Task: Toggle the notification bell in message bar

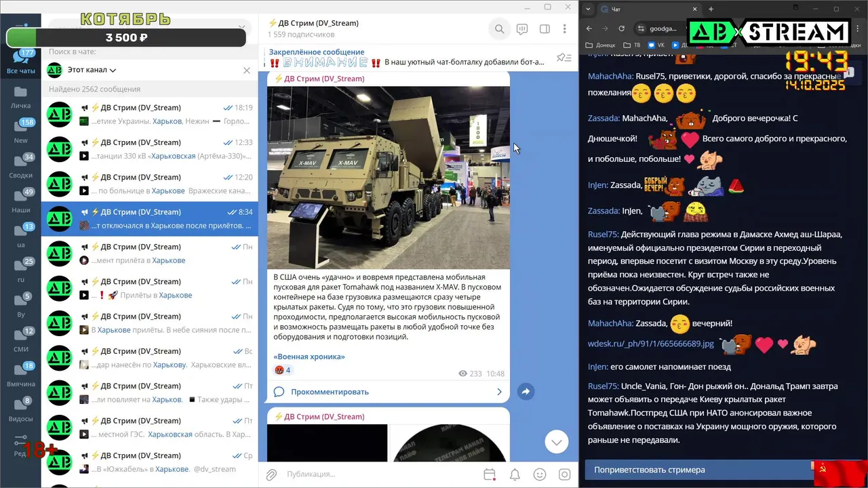Action: [515, 474]
